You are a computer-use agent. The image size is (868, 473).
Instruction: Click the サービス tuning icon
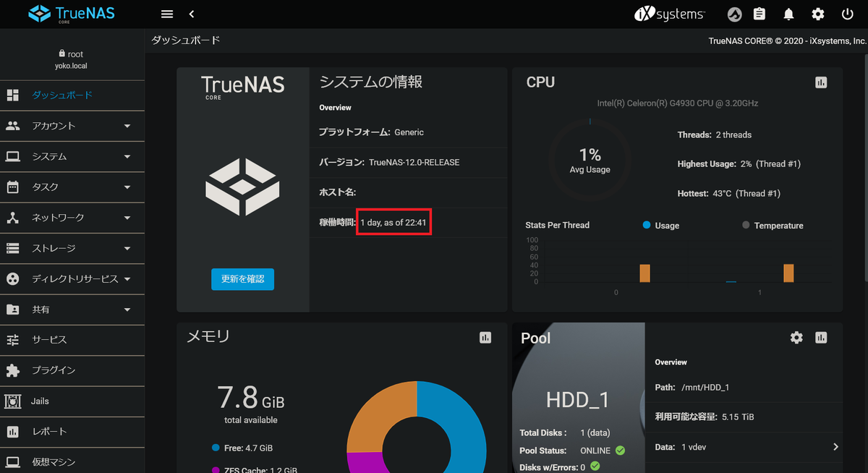pos(13,340)
